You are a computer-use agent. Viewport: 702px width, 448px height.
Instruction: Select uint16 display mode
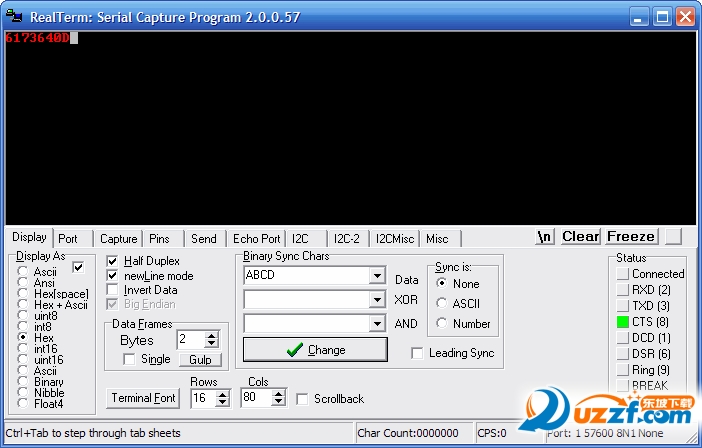(22, 359)
